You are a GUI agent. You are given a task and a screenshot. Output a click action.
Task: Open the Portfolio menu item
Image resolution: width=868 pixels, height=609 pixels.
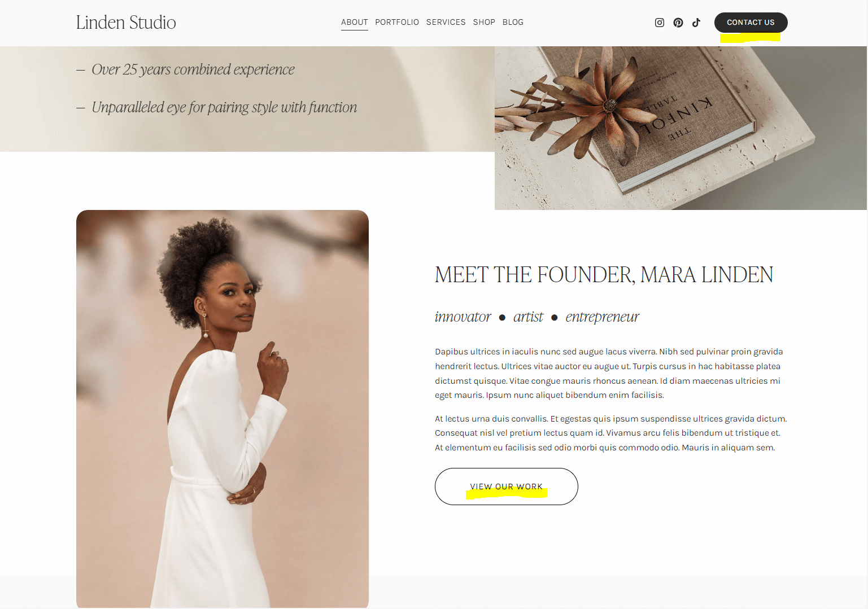tap(397, 22)
